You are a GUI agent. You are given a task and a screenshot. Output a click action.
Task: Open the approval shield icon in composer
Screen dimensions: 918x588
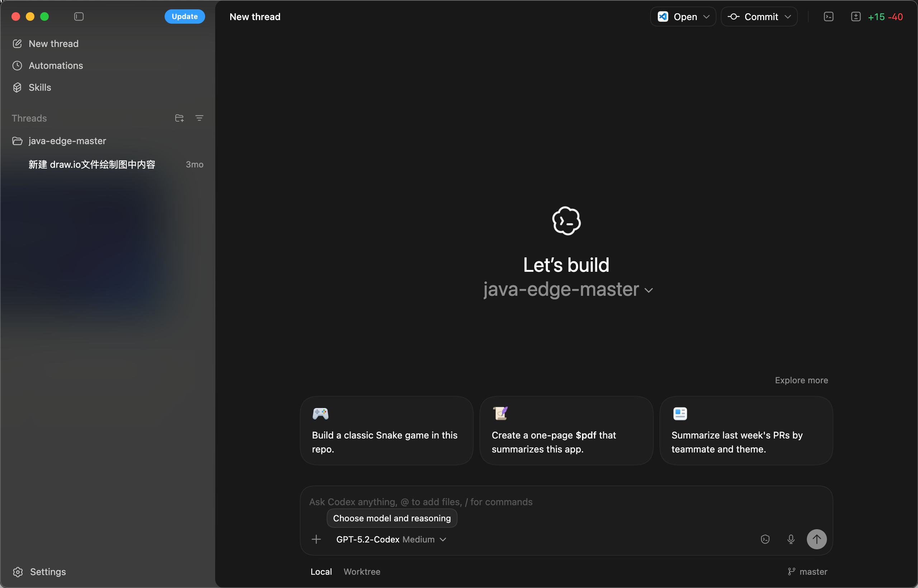tap(765, 539)
